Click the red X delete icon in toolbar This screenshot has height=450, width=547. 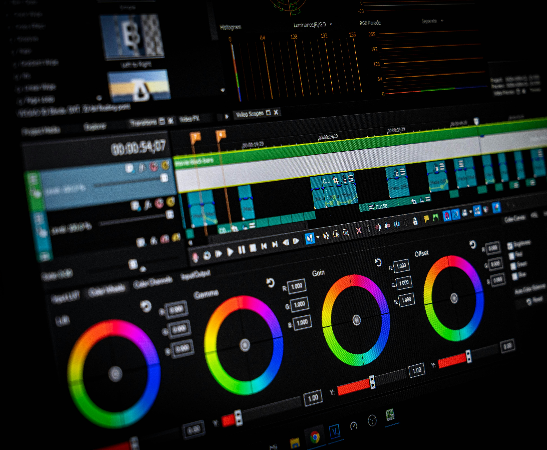[358, 230]
